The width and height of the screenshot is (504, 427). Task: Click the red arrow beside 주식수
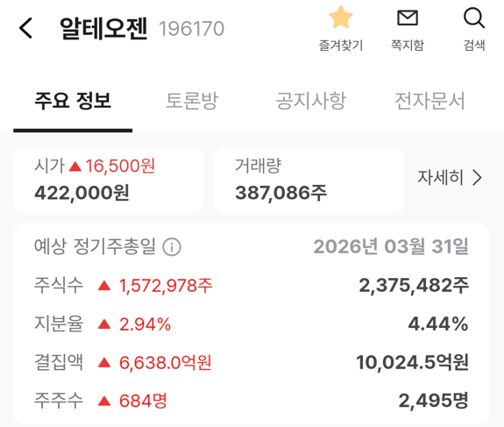pyautogui.click(x=104, y=286)
